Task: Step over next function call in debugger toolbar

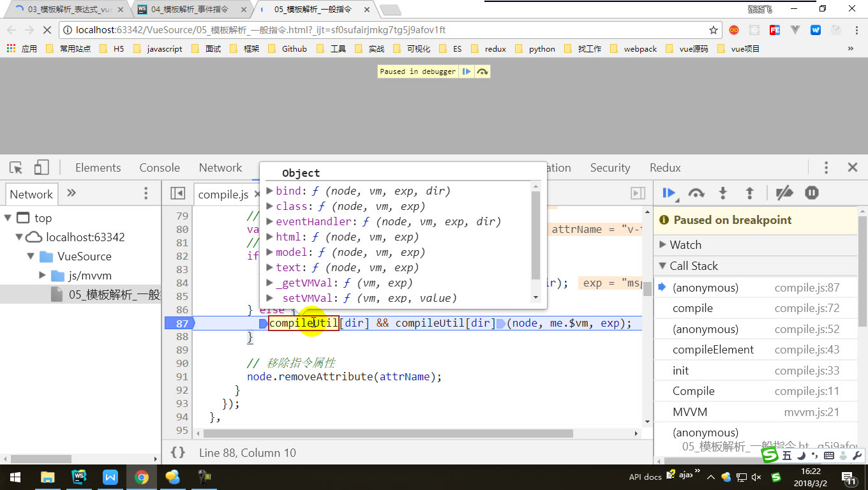Action: (x=696, y=193)
